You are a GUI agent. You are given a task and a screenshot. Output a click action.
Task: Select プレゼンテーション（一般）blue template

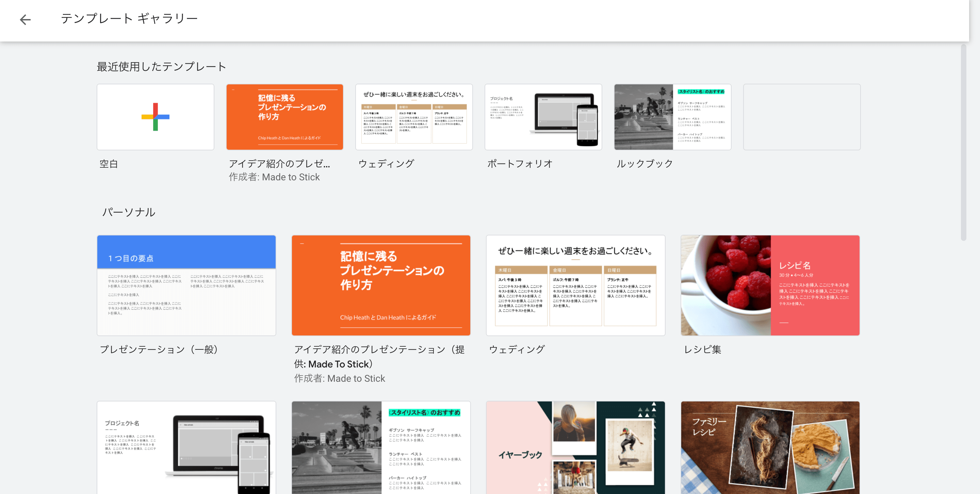186,285
